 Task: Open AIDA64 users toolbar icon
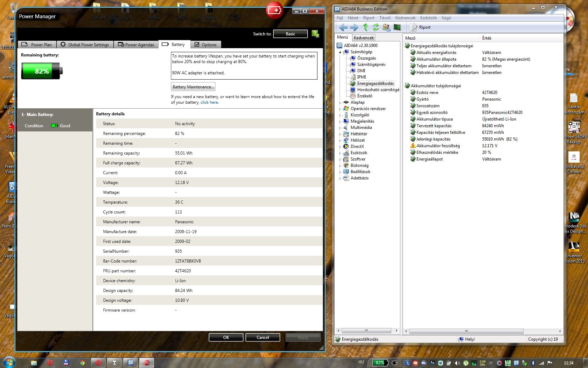(x=386, y=27)
